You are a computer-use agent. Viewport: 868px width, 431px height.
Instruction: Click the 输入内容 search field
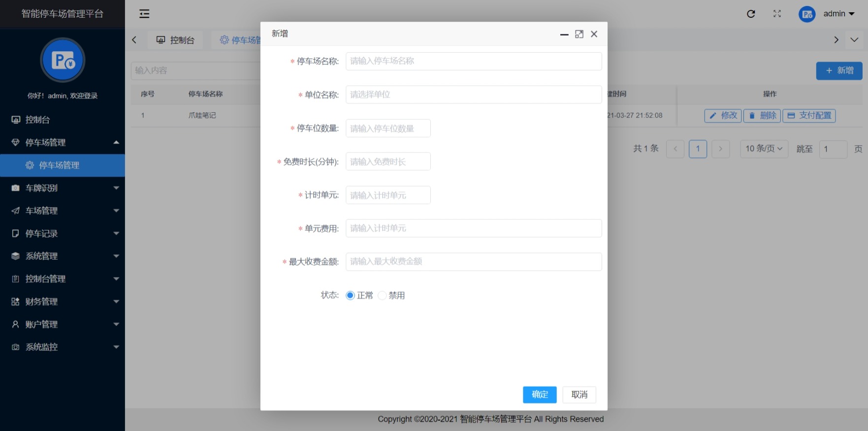click(x=195, y=70)
